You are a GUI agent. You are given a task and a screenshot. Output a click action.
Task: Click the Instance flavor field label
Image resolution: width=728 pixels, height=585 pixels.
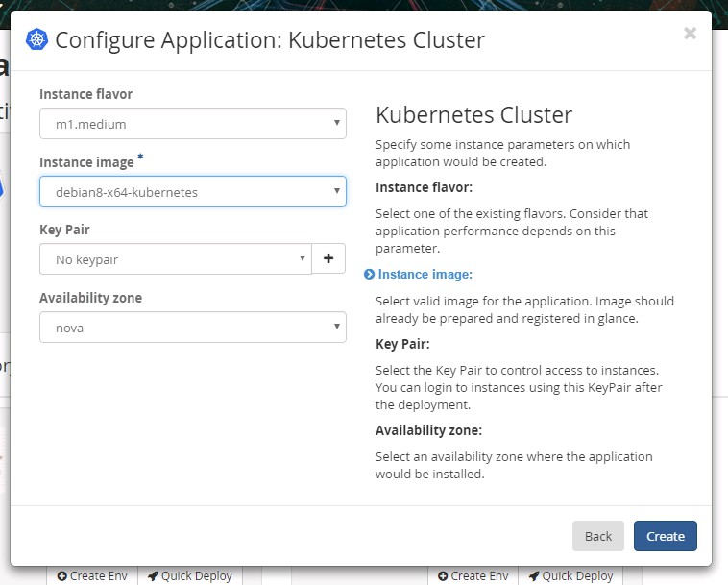(x=85, y=94)
